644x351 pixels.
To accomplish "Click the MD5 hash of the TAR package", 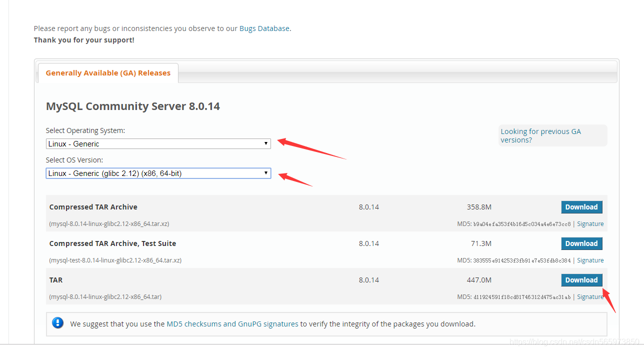I will click(x=522, y=297).
